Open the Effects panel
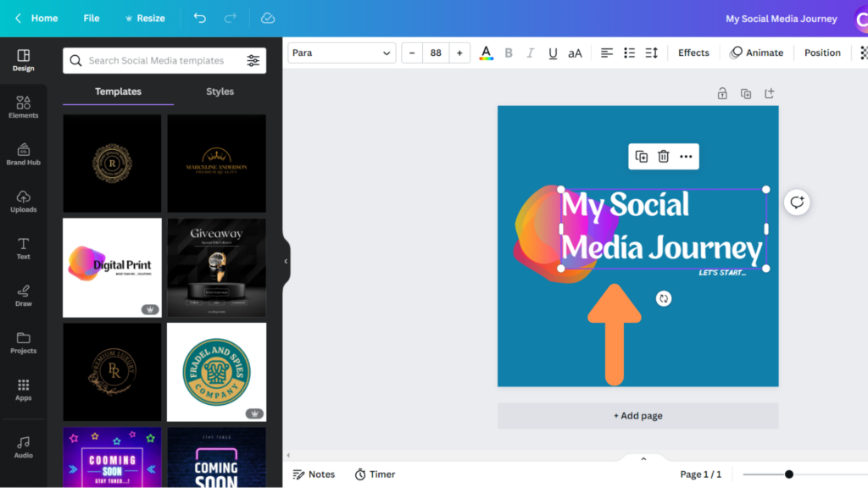Viewport: 868px width, 488px height. point(693,53)
